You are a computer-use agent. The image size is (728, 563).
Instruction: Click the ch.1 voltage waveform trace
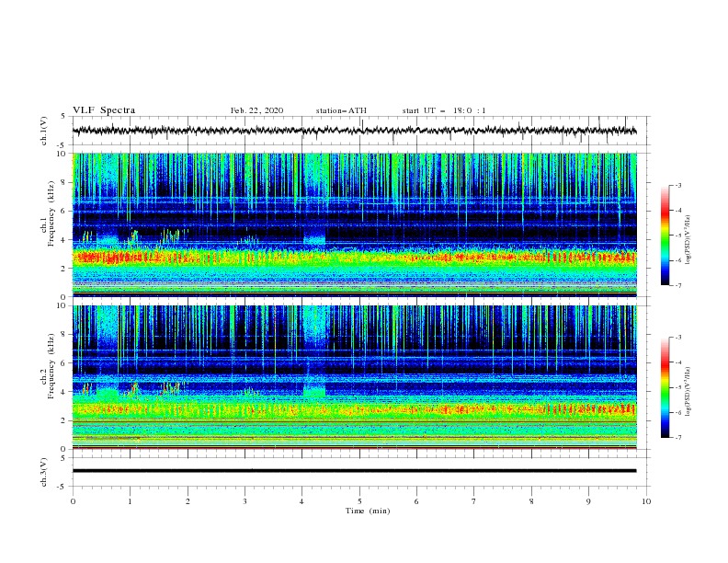(x=355, y=131)
